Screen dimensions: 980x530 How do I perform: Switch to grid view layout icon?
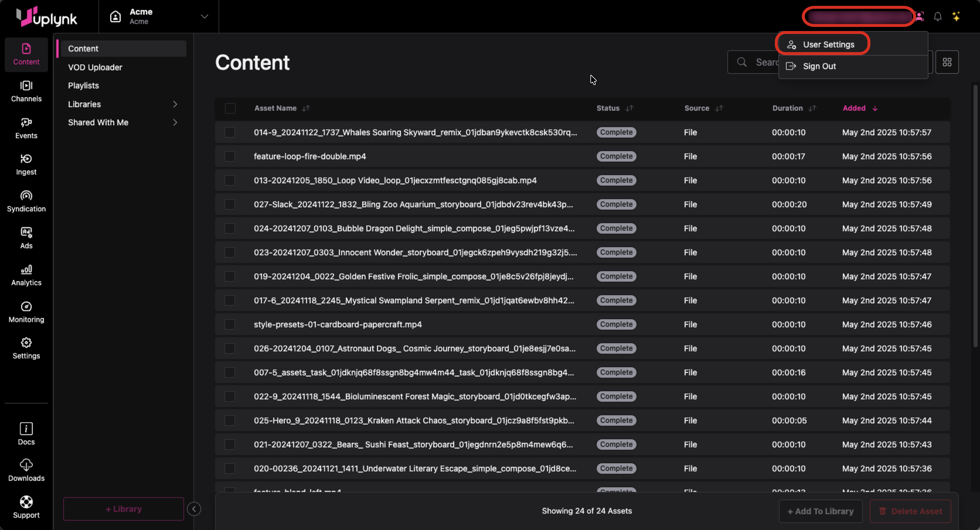tap(947, 62)
